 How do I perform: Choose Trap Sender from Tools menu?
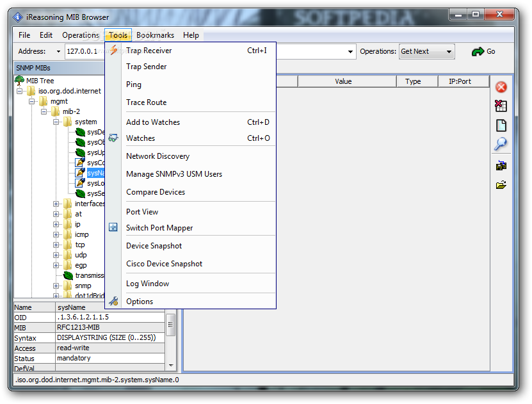point(146,67)
